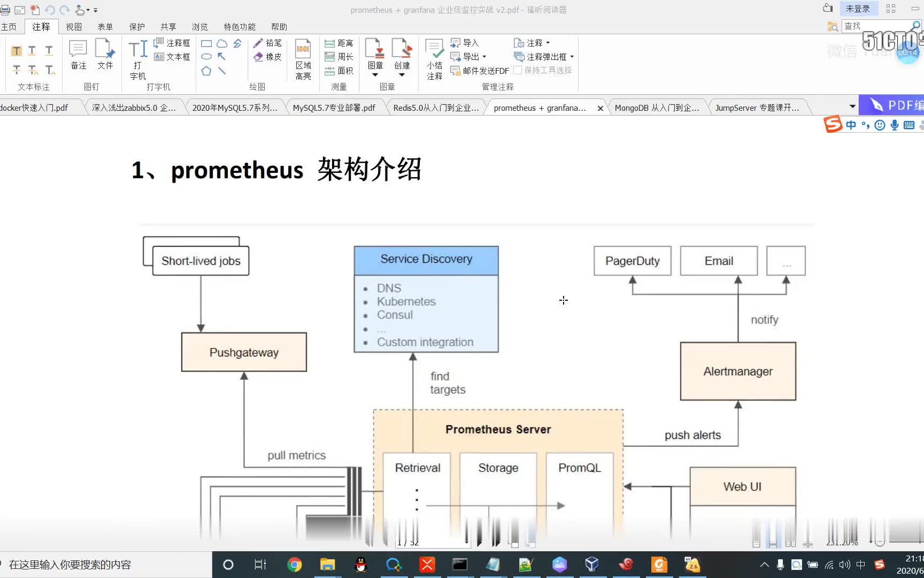924x578 pixels.
Task: Activate area highlight tool 区域高亮
Action: (x=303, y=59)
